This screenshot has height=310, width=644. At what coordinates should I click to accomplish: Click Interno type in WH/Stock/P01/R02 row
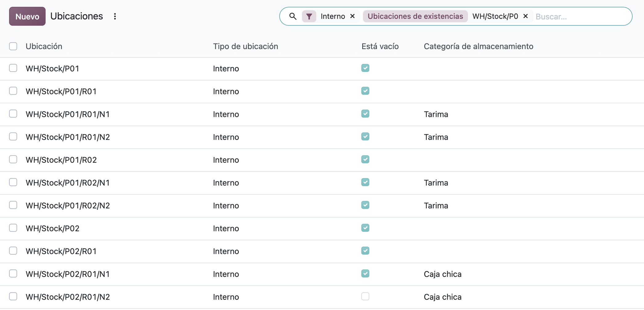tap(226, 160)
